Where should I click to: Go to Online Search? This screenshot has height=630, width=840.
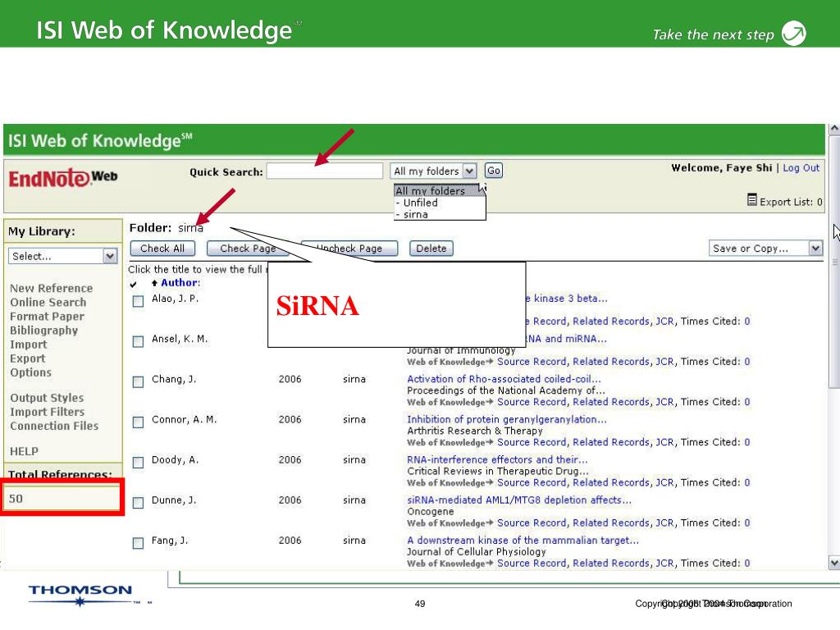[x=48, y=302]
